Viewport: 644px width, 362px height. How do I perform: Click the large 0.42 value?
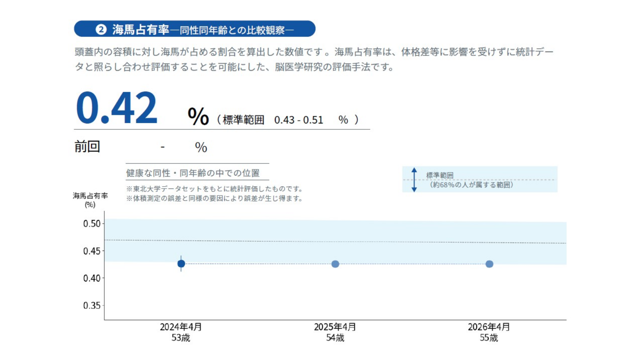coord(116,108)
